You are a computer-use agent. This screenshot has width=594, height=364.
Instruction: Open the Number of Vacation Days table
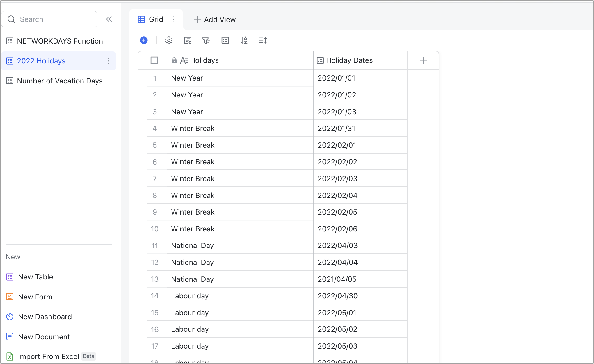60,81
